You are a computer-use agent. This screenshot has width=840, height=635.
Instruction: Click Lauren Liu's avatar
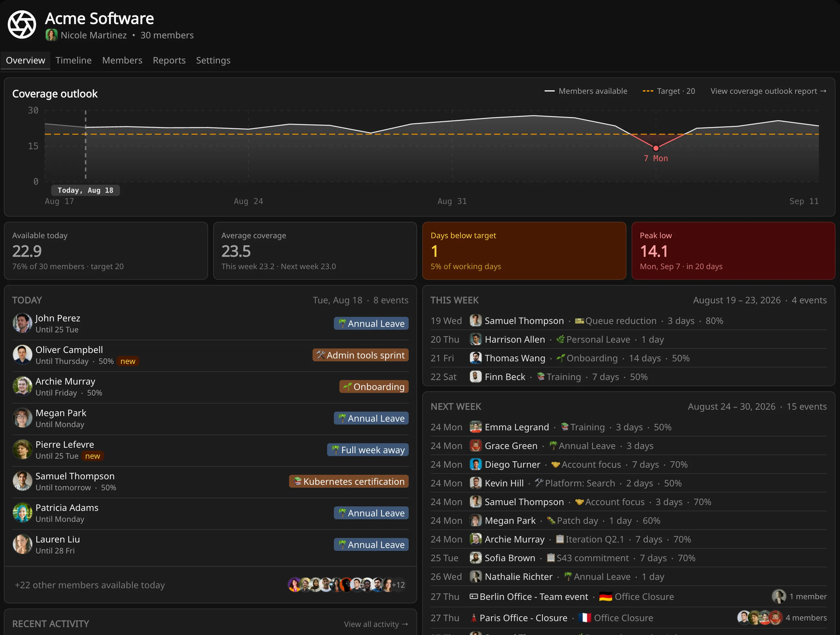pos(22,544)
